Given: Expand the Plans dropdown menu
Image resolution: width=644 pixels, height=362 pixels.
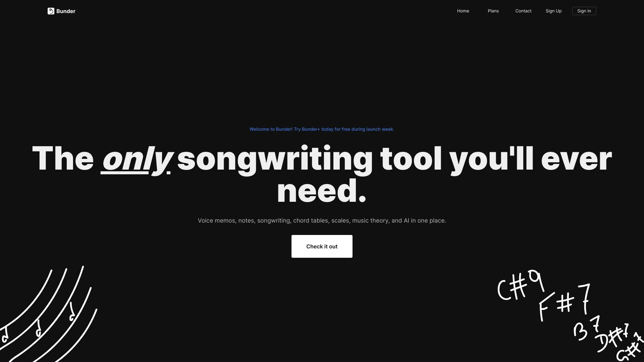Looking at the screenshot, I should click(493, 11).
